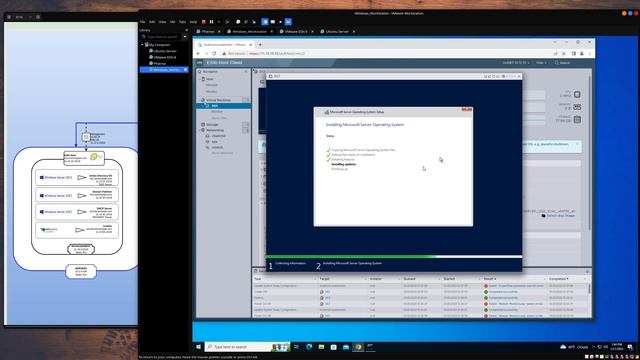Open the Help dropdown in ESXi header
The height and width of the screenshot is (360, 640).
[541, 63]
